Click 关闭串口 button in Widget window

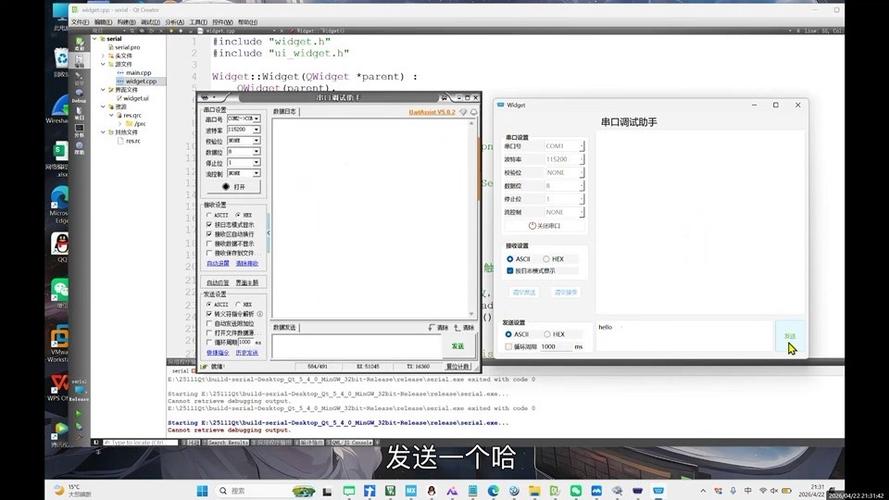coord(544,226)
